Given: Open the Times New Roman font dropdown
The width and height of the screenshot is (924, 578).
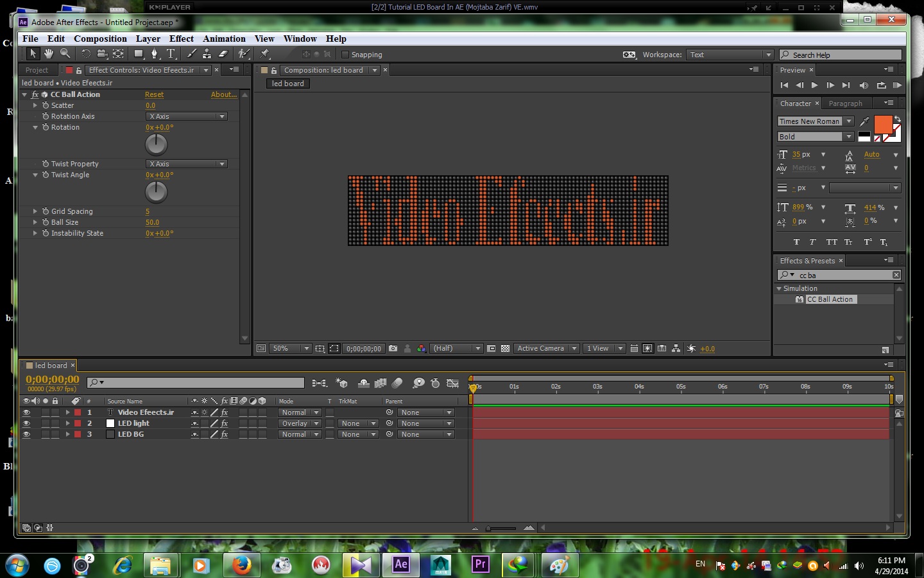Looking at the screenshot, I should pyautogui.click(x=849, y=121).
